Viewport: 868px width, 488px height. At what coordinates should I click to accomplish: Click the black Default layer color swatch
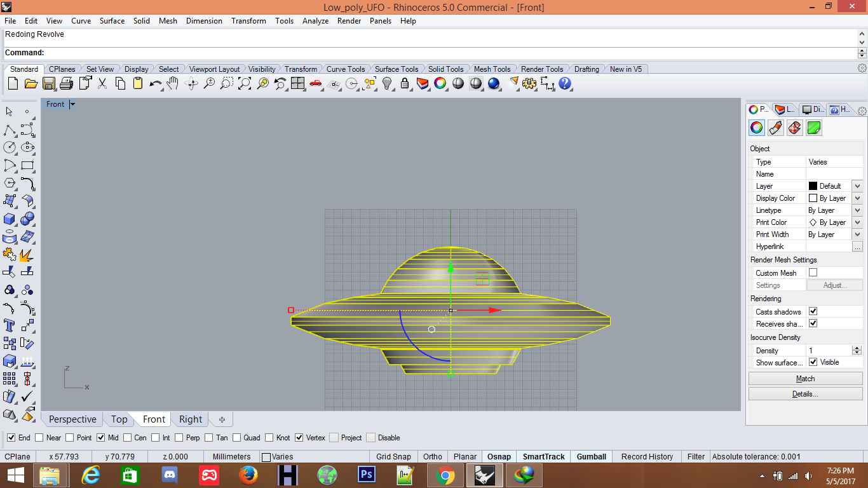point(813,186)
